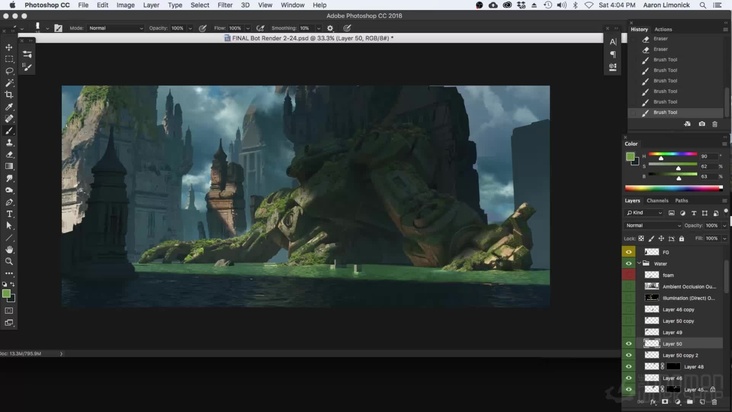732x412 pixels.
Task: Open Flow value dropdown arrow
Action: point(248,28)
